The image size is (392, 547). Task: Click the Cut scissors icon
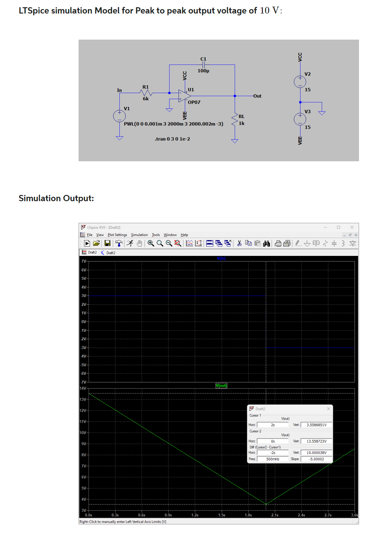tap(239, 243)
